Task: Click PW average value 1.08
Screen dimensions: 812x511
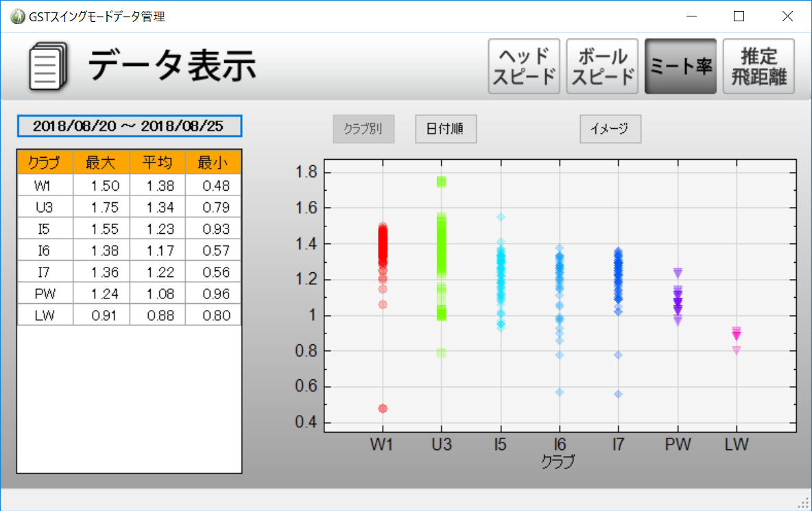Action: [158, 294]
